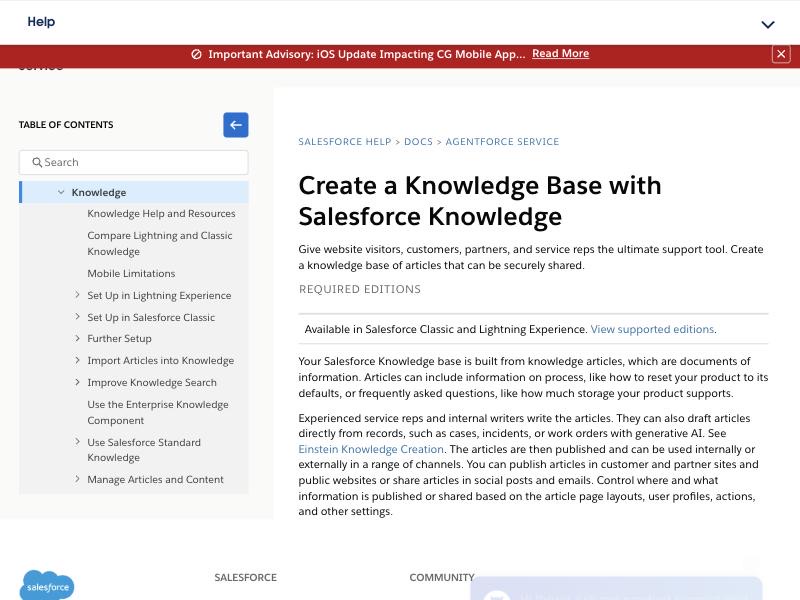This screenshot has height=600, width=800.
Task: Go to the Docs breadcrumb
Action: pyautogui.click(x=418, y=142)
